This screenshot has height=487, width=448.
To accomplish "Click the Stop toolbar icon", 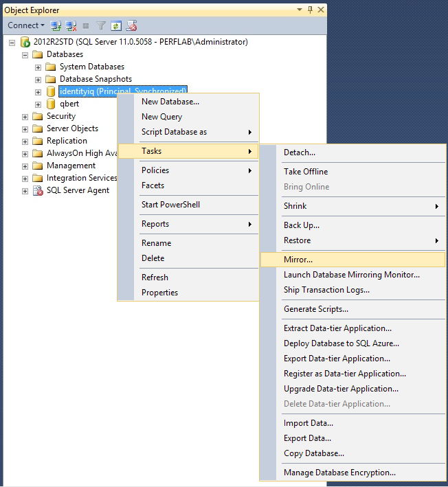I will (86, 26).
